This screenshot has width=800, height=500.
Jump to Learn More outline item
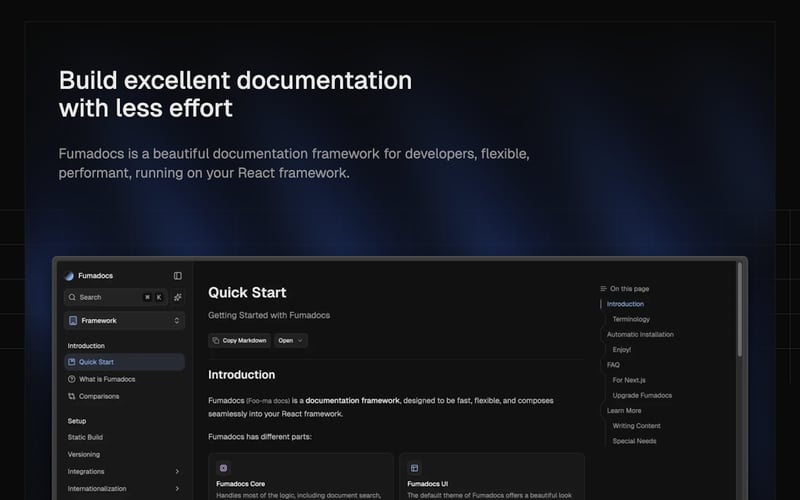click(x=624, y=411)
